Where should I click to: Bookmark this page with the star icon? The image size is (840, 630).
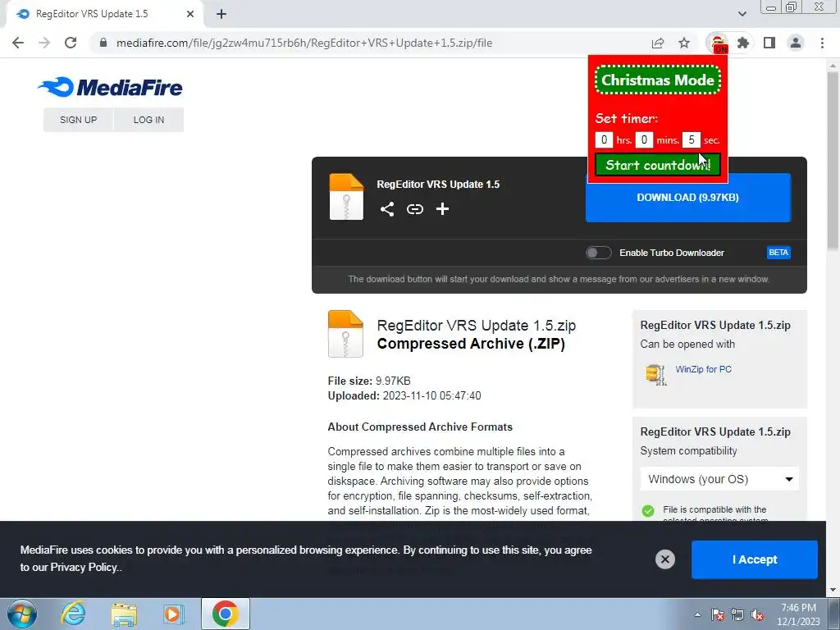684,43
